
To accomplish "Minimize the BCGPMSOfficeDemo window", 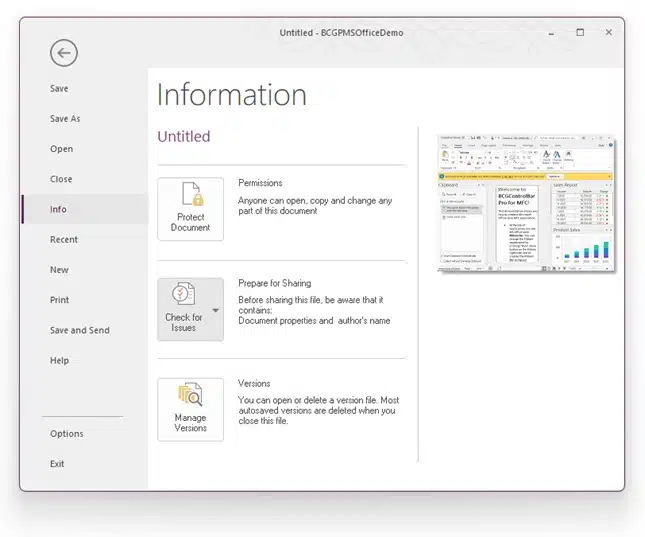I will 551,33.
